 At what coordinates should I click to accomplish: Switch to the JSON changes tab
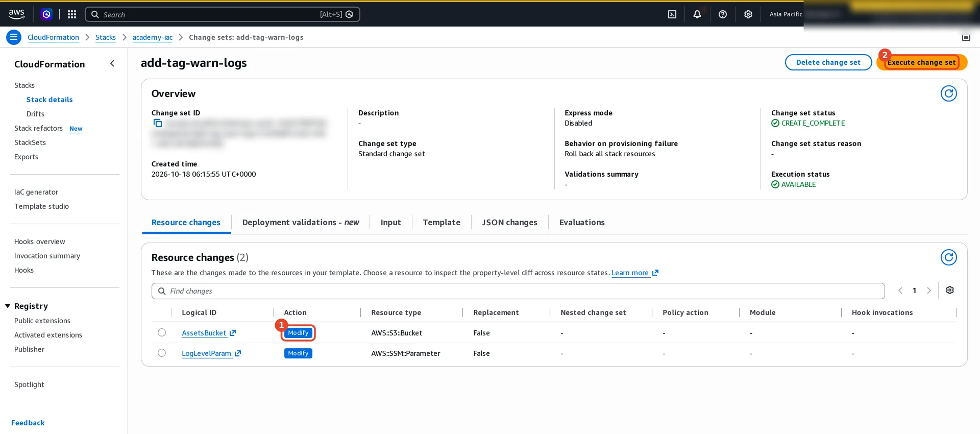coord(509,223)
